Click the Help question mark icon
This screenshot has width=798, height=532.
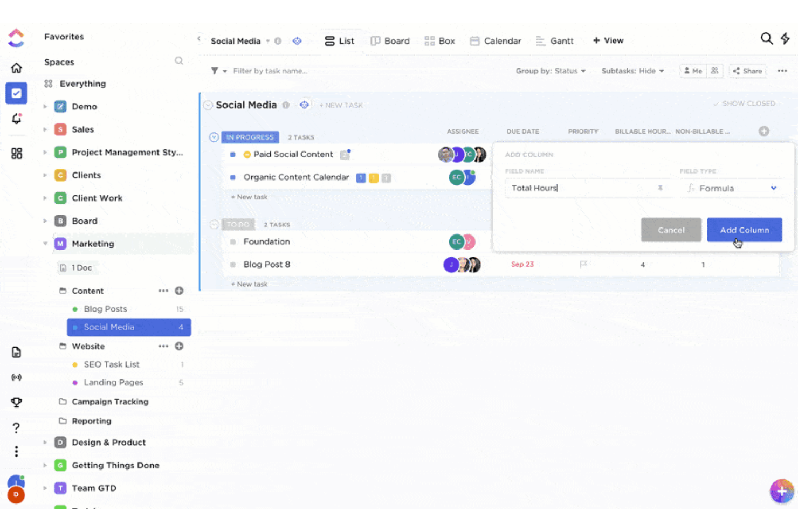pos(16,427)
